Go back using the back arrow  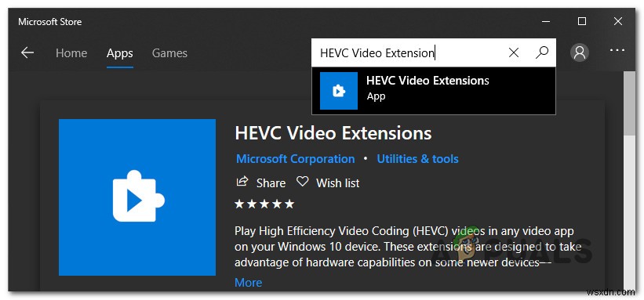coord(27,52)
